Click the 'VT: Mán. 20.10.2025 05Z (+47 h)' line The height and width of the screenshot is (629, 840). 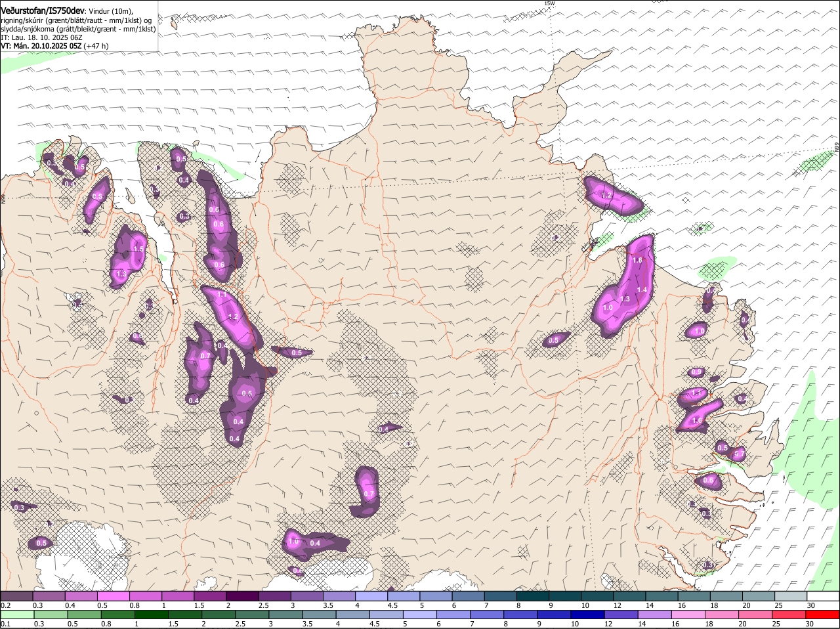(x=54, y=46)
